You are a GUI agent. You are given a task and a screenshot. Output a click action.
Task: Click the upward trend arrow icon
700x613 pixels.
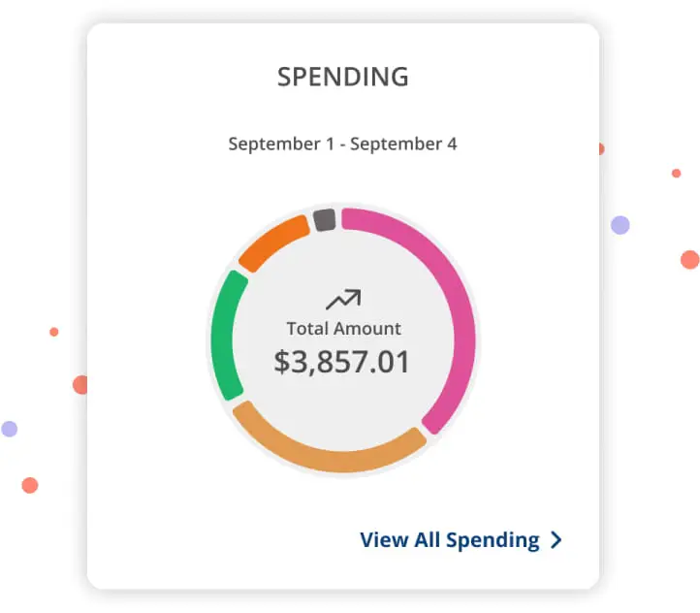pyautogui.click(x=343, y=299)
